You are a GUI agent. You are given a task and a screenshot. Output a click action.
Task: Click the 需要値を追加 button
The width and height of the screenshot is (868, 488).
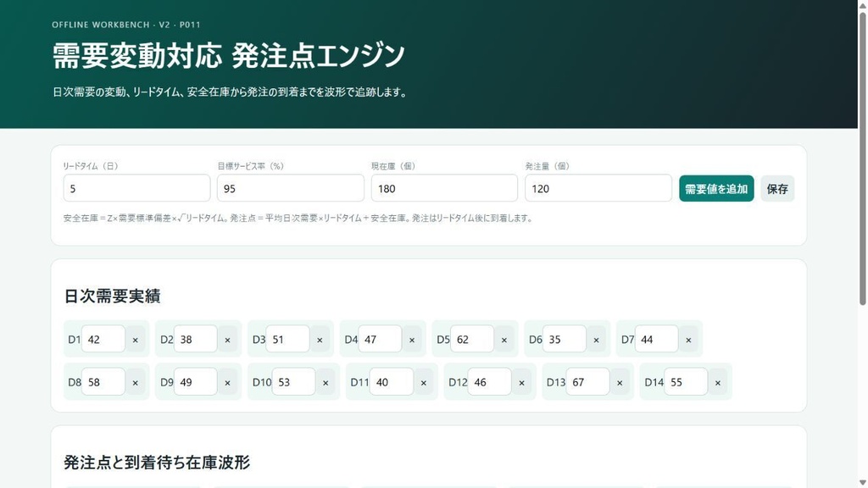click(716, 189)
